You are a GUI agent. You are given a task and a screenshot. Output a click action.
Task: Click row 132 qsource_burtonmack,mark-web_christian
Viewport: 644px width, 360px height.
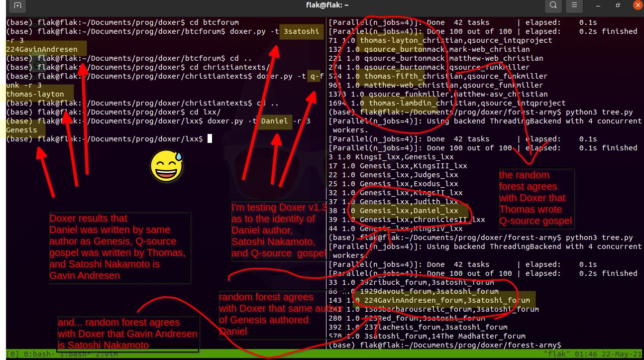click(x=429, y=49)
